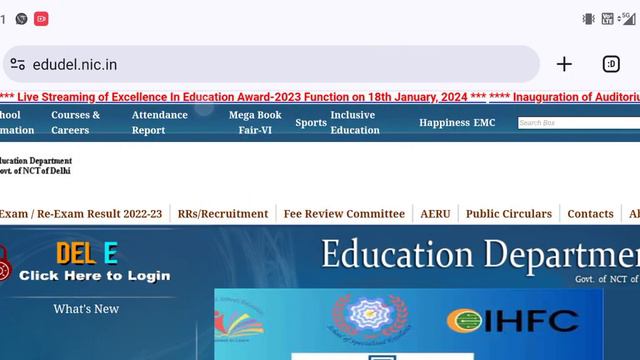Open the Mega Book Fair-VI menu
This screenshot has height=360, width=640.
coord(255,122)
